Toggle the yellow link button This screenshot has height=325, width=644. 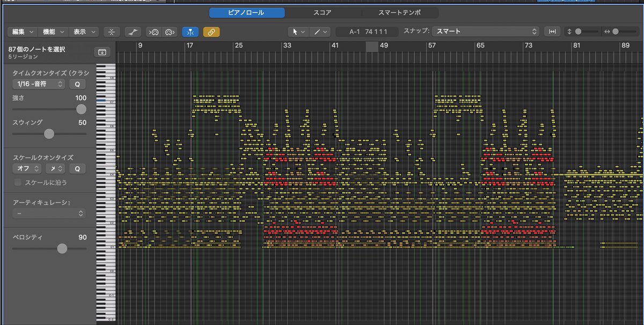[211, 32]
